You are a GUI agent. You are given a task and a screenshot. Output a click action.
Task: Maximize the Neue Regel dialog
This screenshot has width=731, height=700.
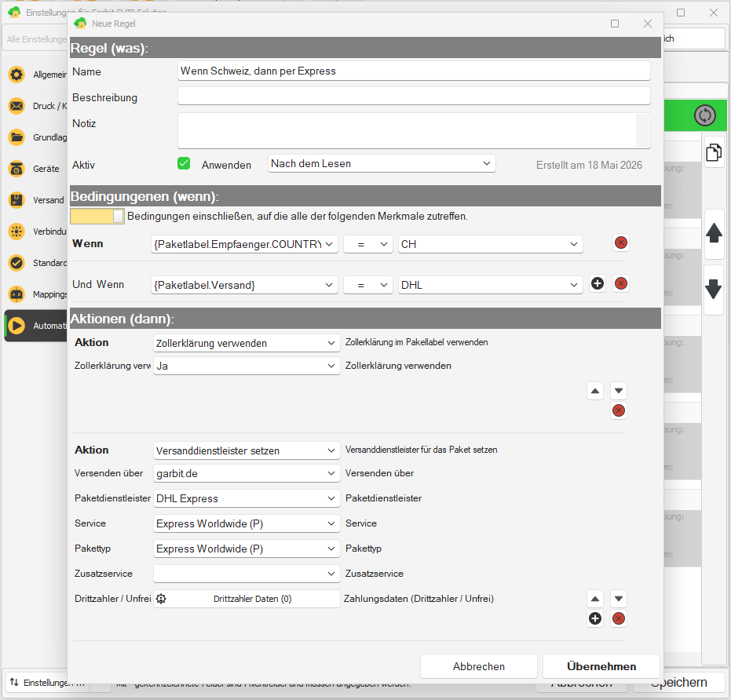tap(615, 24)
